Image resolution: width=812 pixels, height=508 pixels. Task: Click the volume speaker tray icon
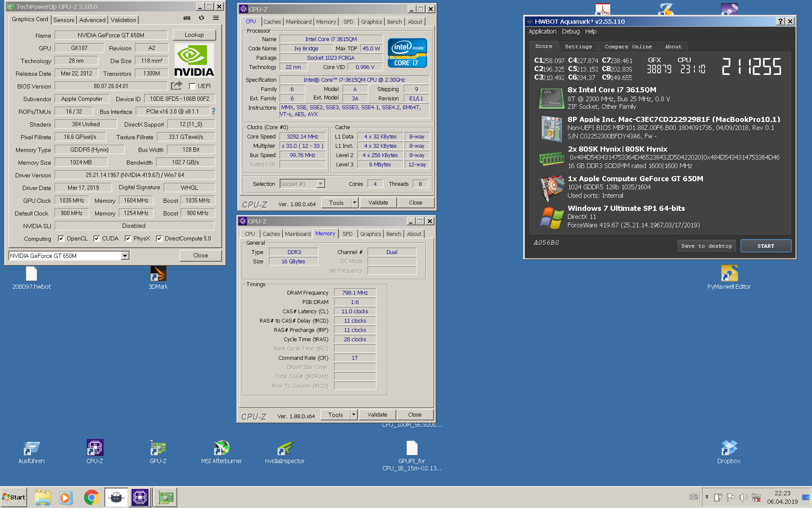743,497
